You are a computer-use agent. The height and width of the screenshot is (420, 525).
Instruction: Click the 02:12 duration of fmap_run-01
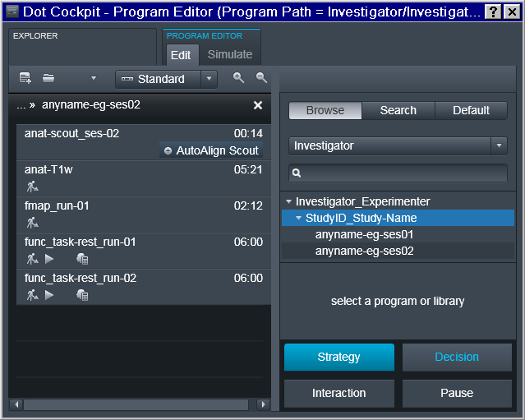tap(248, 206)
